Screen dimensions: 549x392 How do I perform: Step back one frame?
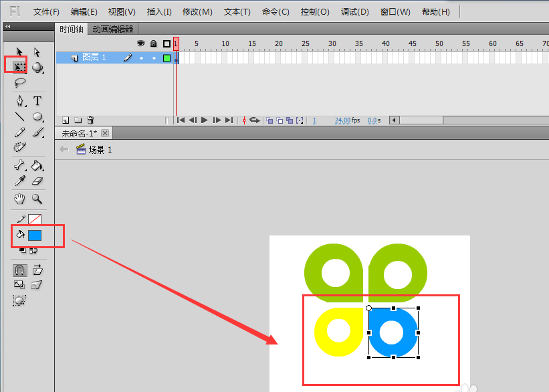click(x=193, y=120)
